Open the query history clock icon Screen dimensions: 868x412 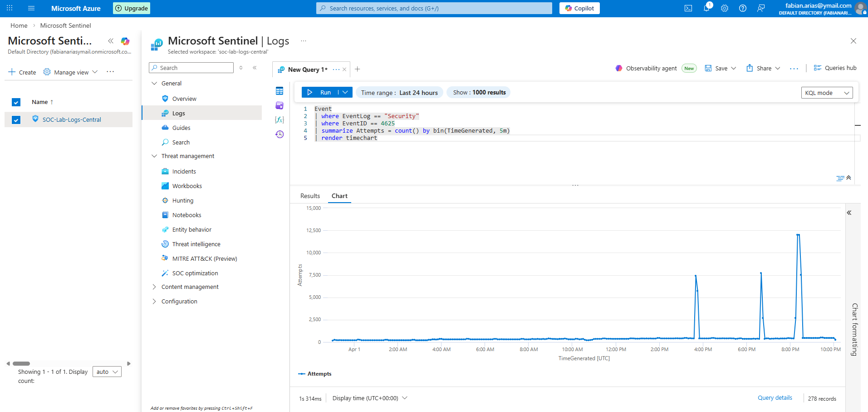(x=280, y=134)
